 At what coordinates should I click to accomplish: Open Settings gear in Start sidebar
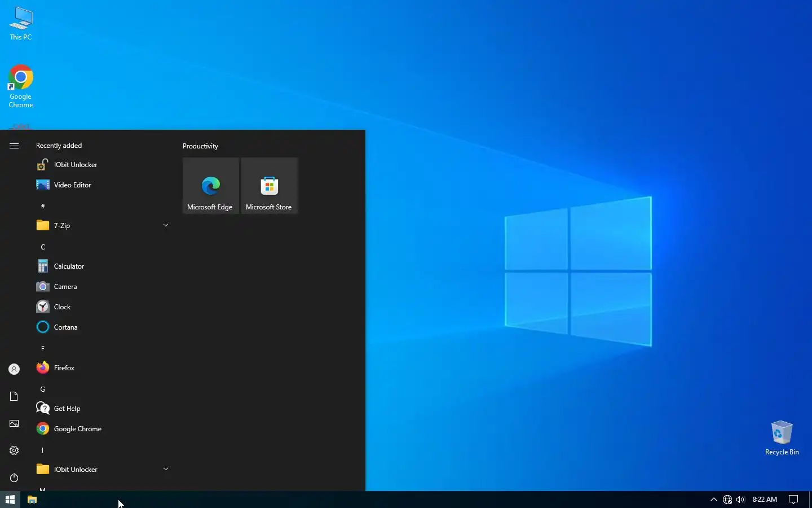[x=14, y=450]
